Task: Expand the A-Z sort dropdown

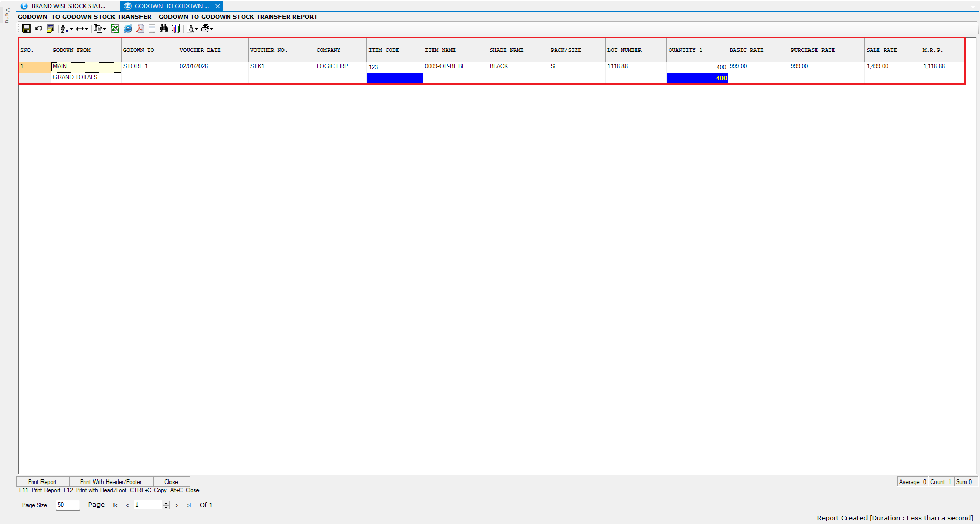Action: click(71, 29)
